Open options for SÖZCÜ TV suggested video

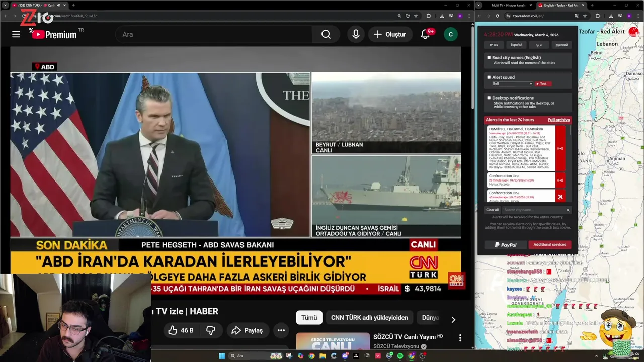[x=460, y=338]
